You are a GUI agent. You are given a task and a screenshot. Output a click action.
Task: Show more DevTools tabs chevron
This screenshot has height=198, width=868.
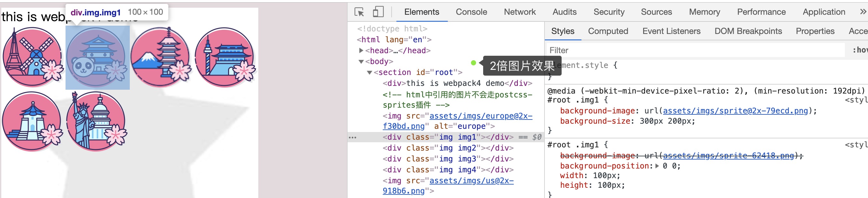[863, 12]
